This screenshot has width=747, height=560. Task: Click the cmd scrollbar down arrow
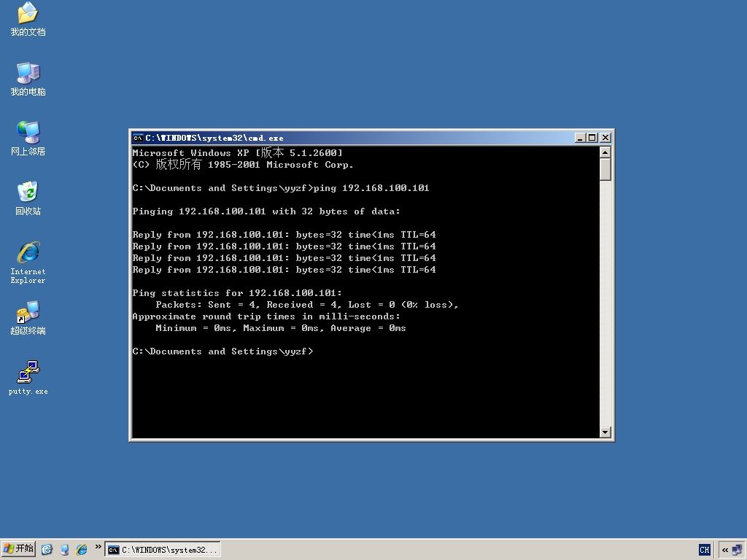(605, 432)
